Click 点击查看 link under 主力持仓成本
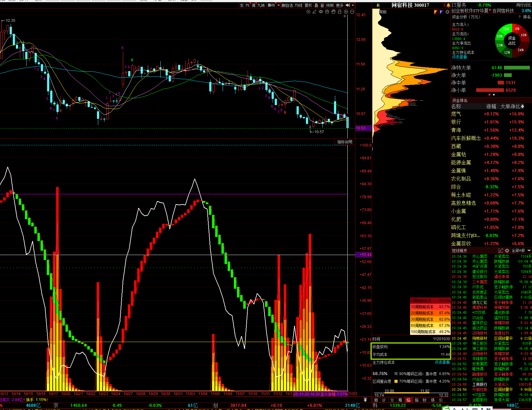The image size is (532, 410). [442, 362]
